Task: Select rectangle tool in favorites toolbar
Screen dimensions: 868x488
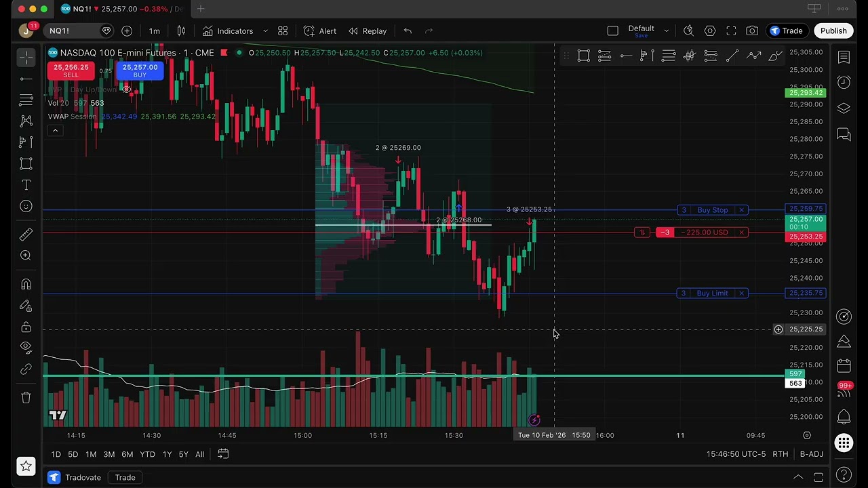Action: click(583, 56)
